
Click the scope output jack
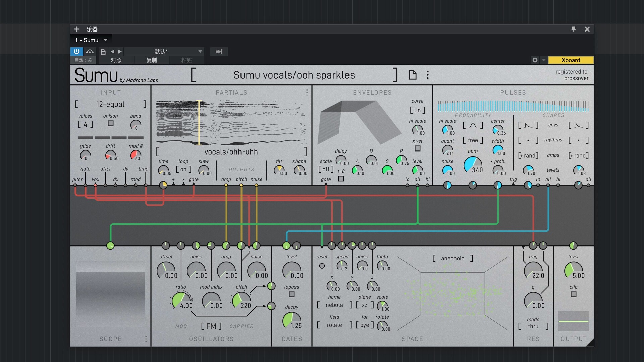coord(110,246)
